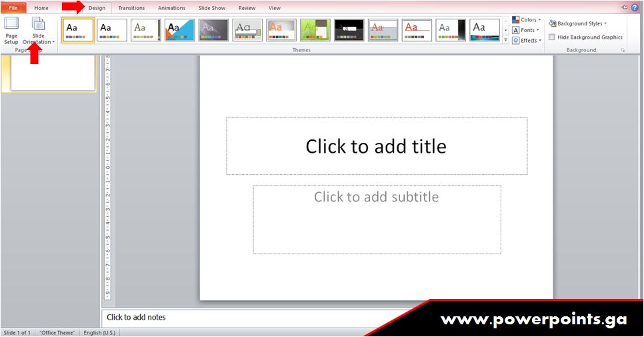Apply the theme with teal bottom strip
The width and height of the screenshot is (644, 337).
coord(485,30)
